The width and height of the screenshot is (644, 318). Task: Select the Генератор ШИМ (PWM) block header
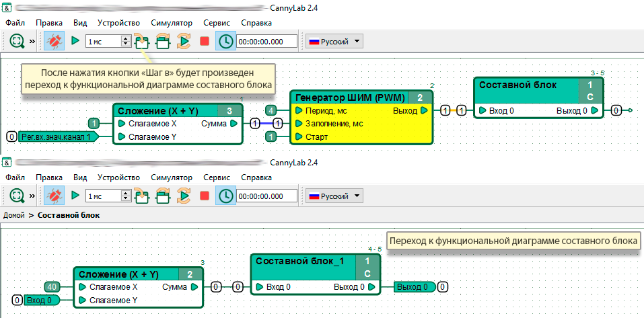tap(361, 97)
